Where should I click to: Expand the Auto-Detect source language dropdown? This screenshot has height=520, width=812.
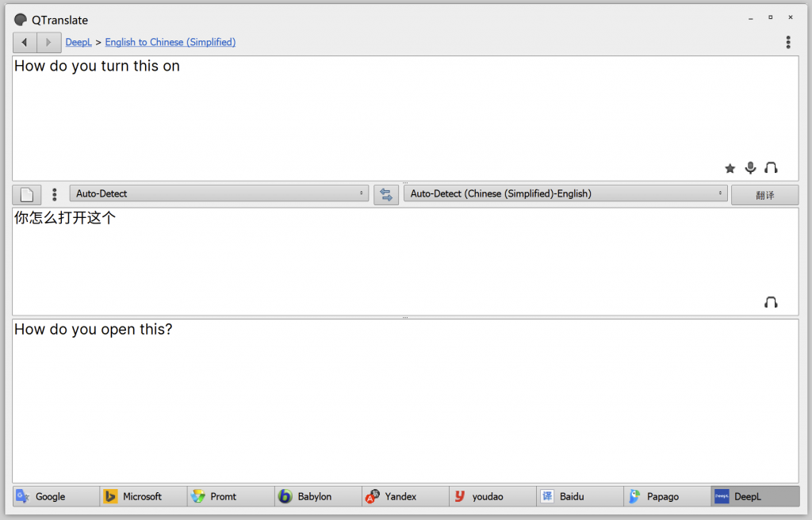[x=219, y=193]
